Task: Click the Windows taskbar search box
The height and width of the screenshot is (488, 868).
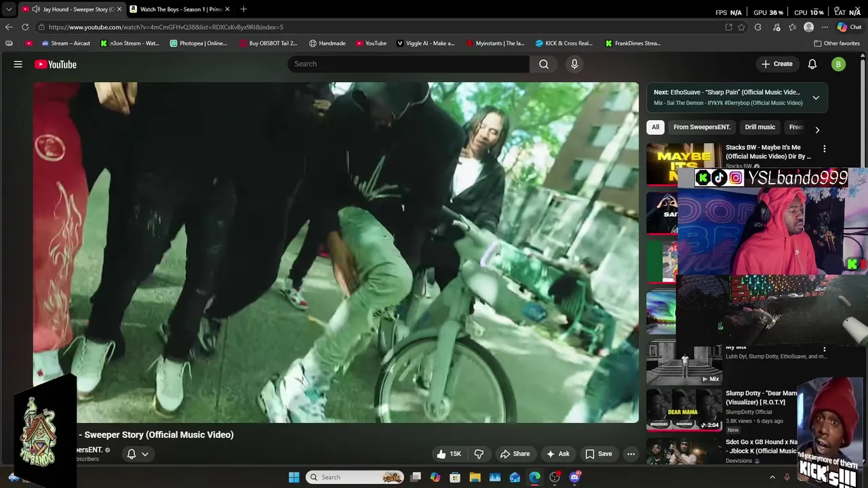Action: click(355, 477)
